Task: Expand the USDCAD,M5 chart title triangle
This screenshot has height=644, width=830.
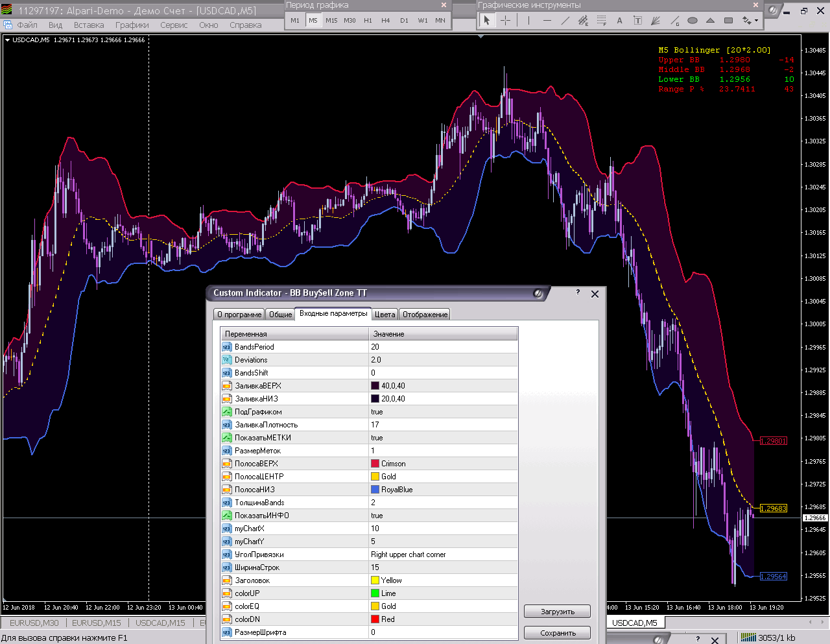Action: coord(7,40)
